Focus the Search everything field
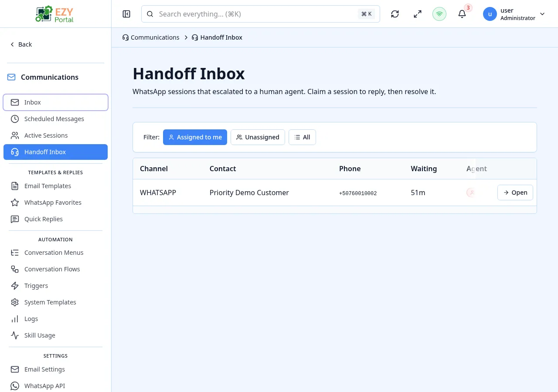The image size is (558, 392). pos(260,14)
